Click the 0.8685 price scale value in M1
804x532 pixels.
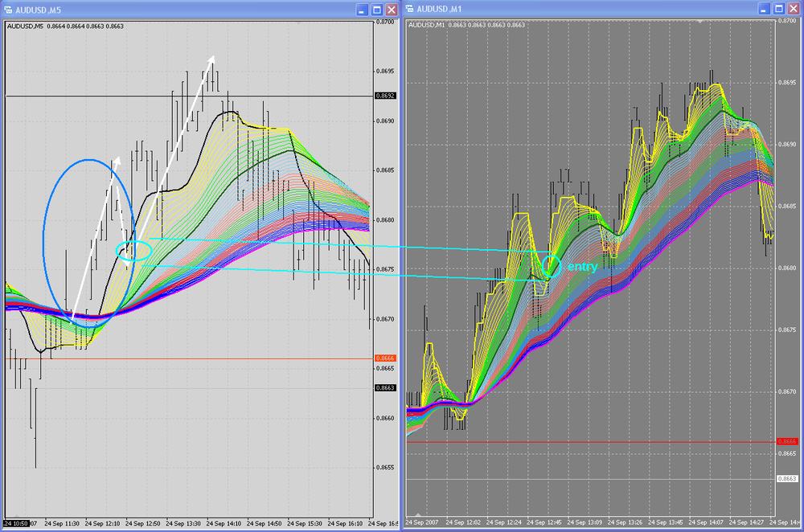tap(787, 206)
